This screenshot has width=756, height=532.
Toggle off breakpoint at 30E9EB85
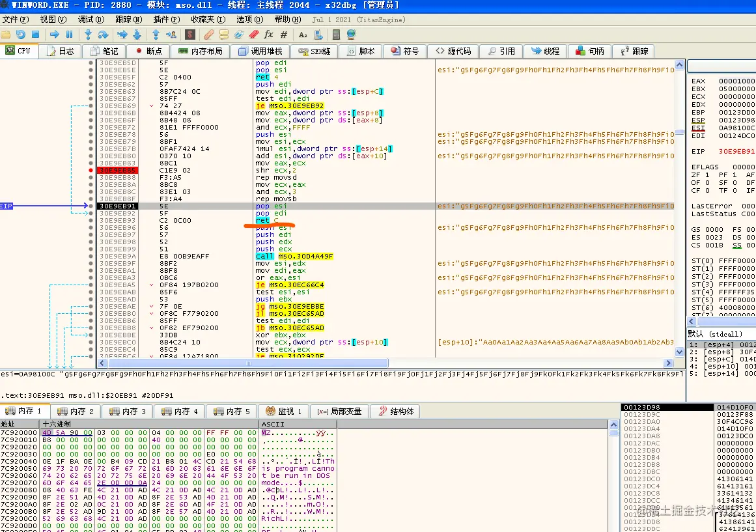pos(91,170)
